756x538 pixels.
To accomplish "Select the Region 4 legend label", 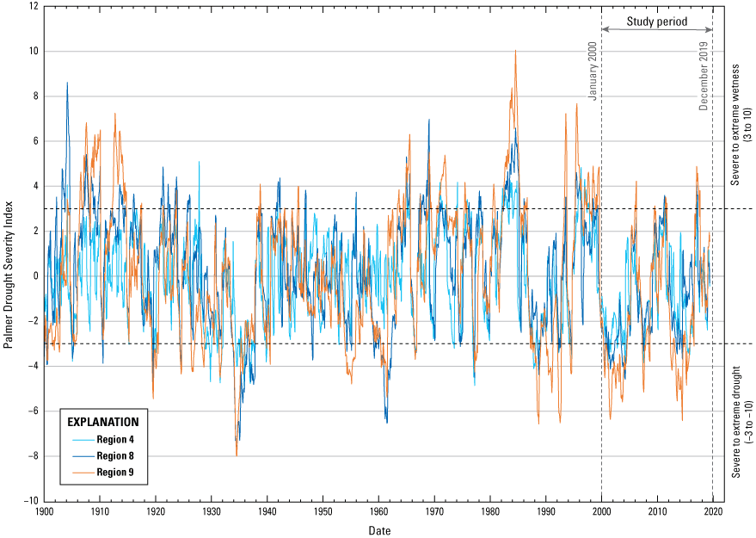I will 115,438.
